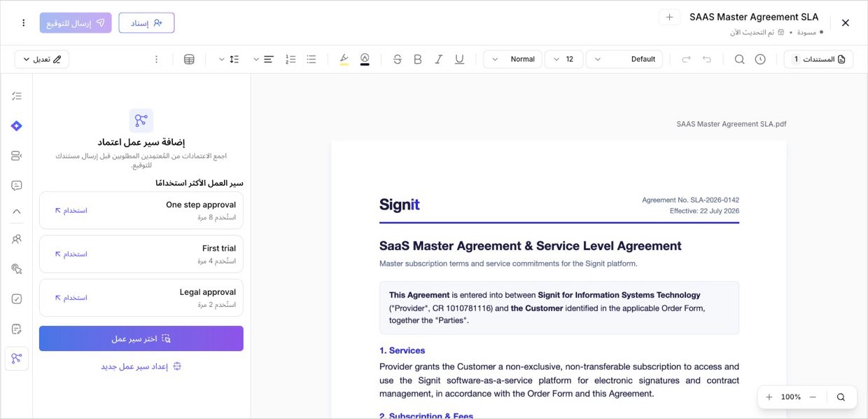Apply numbered list formatting
Screen dimensions: 868x419
click(291, 60)
